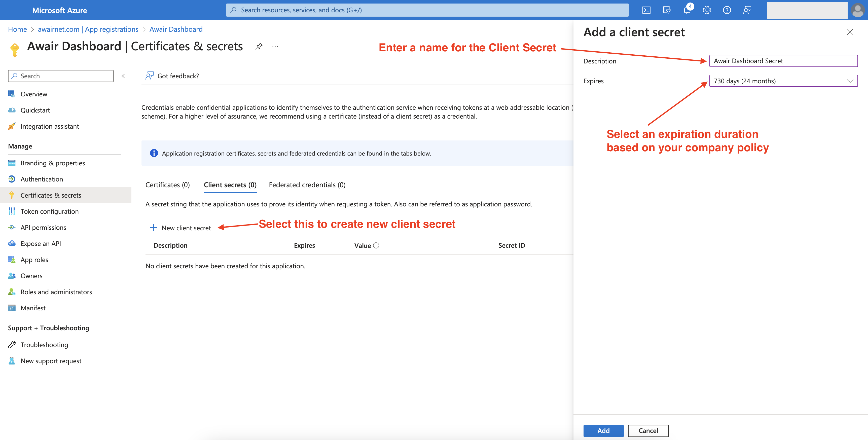This screenshot has width=868, height=440.
Task: Expand the Expires dropdown
Action: 783,81
